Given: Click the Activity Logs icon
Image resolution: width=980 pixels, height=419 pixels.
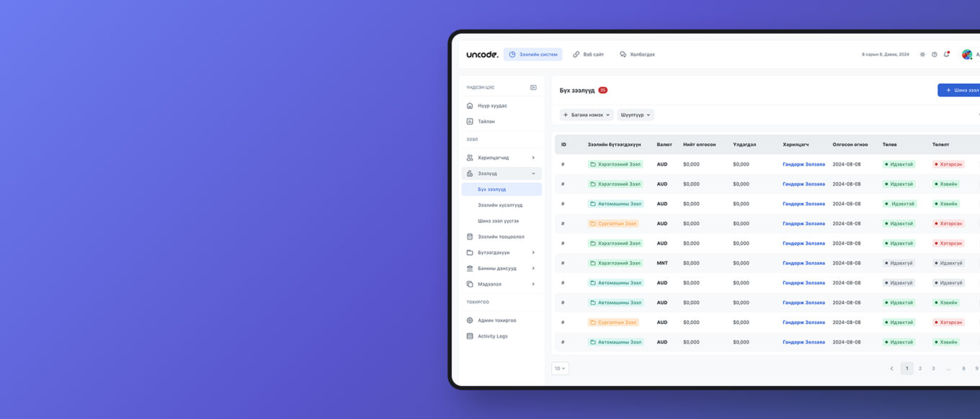Looking at the screenshot, I should pyautogui.click(x=470, y=336).
